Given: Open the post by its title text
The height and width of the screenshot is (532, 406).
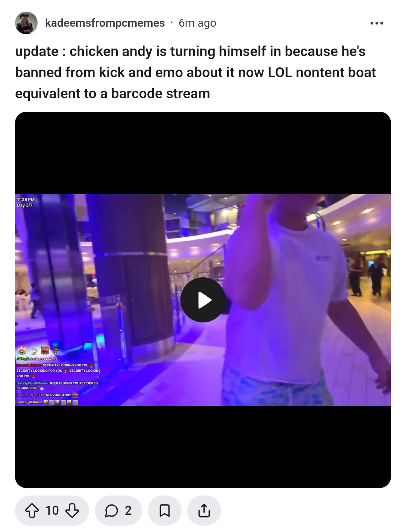Looking at the screenshot, I should click(x=195, y=72).
